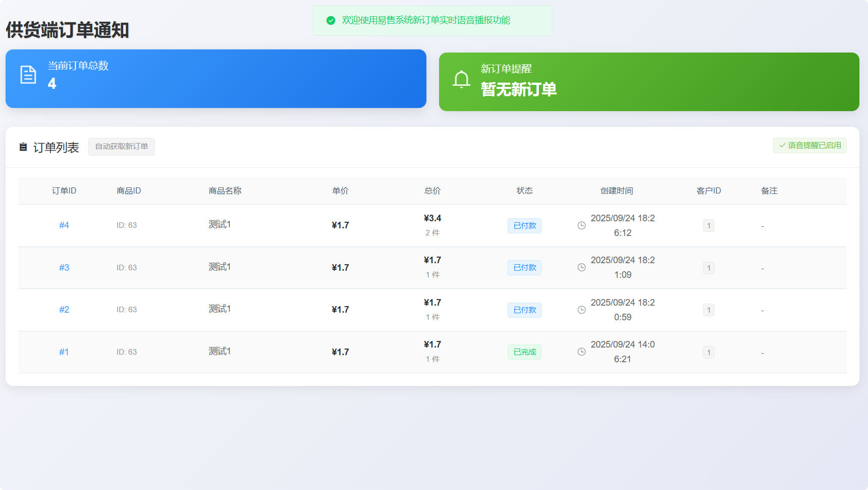Click the clock icon on order #1 creation time
This screenshot has height=490, width=868.
coord(581,352)
